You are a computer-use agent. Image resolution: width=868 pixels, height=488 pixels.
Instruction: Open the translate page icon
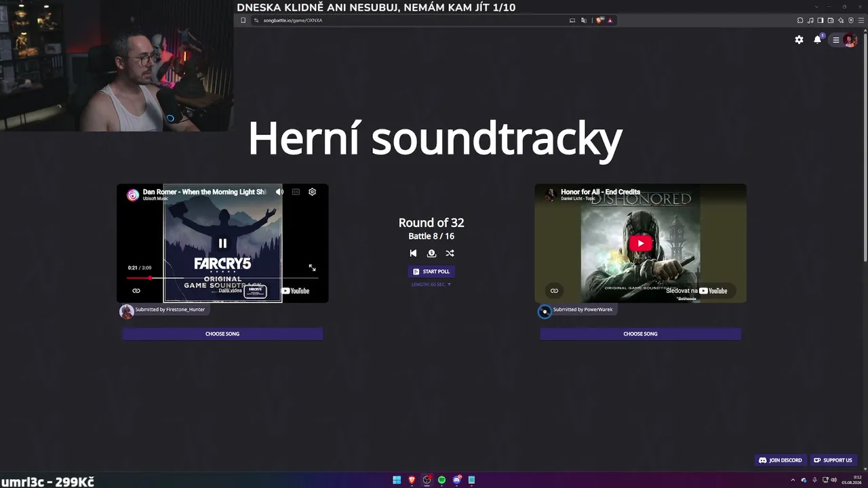point(583,20)
